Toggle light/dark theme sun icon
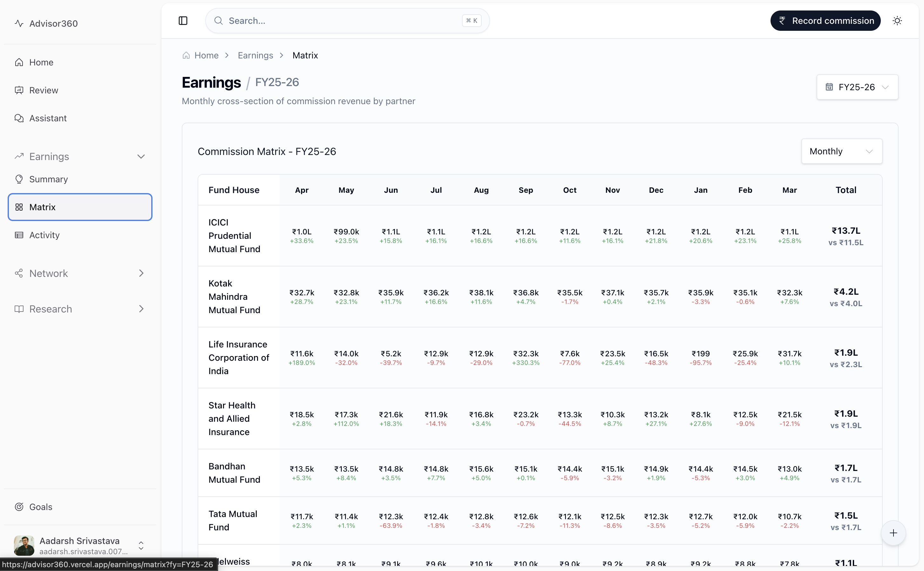Screen dimensions: 924x571 (x=897, y=21)
